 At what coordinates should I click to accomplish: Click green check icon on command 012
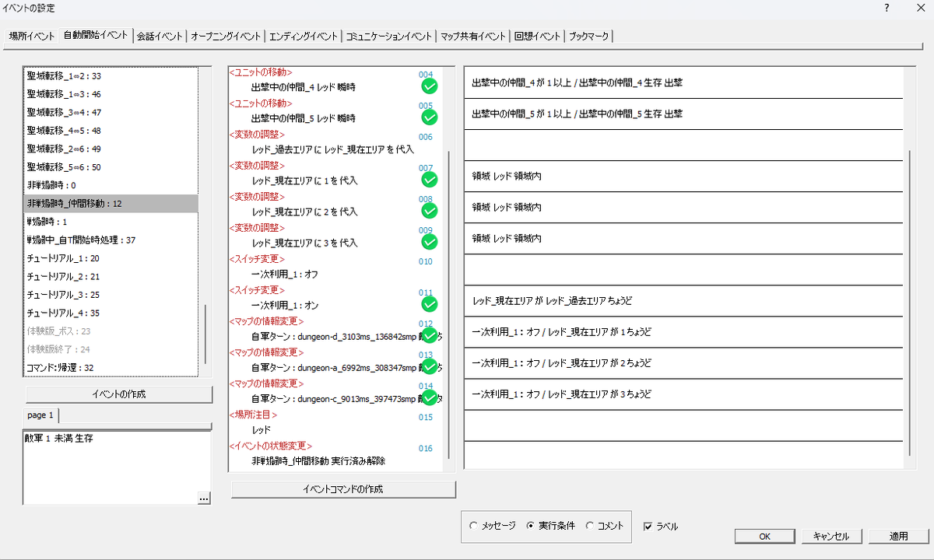[x=429, y=335]
